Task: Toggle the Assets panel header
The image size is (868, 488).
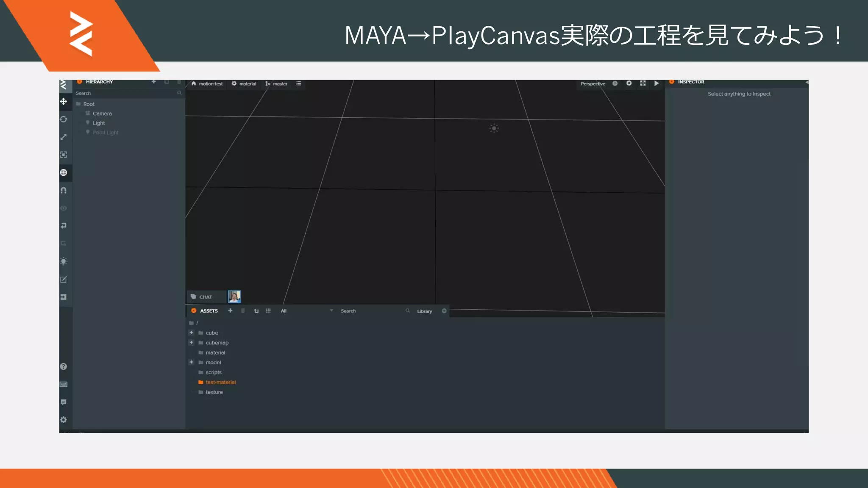Action: point(205,311)
